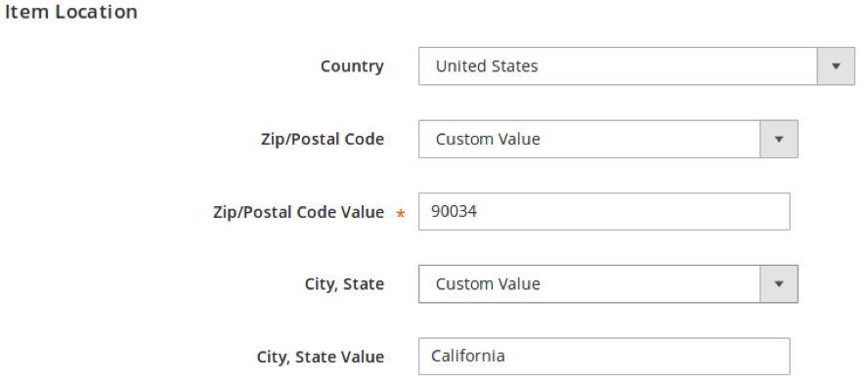Click Custom Value text beside City, State
The image size is (868, 382).
(x=488, y=284)
